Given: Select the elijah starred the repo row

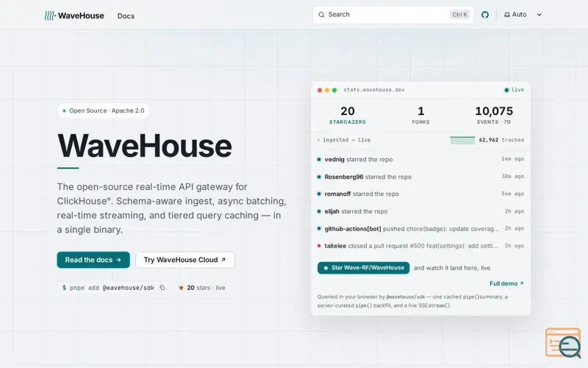Looking at the screenshot, I should point(420,211).
